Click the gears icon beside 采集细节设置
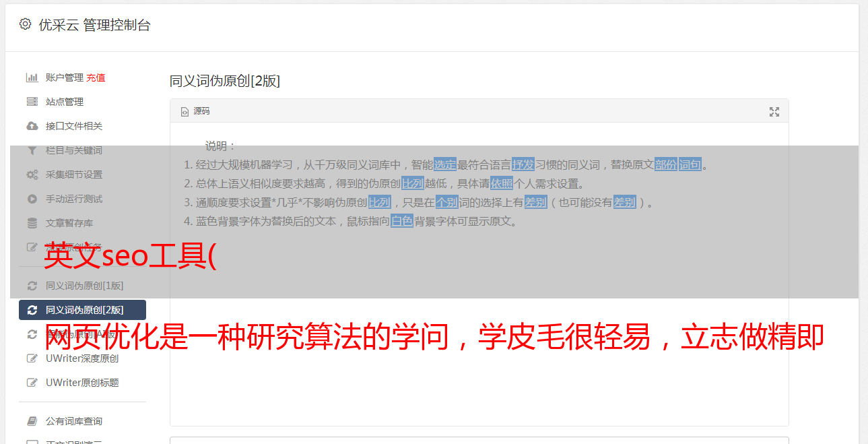 (32, 175)
